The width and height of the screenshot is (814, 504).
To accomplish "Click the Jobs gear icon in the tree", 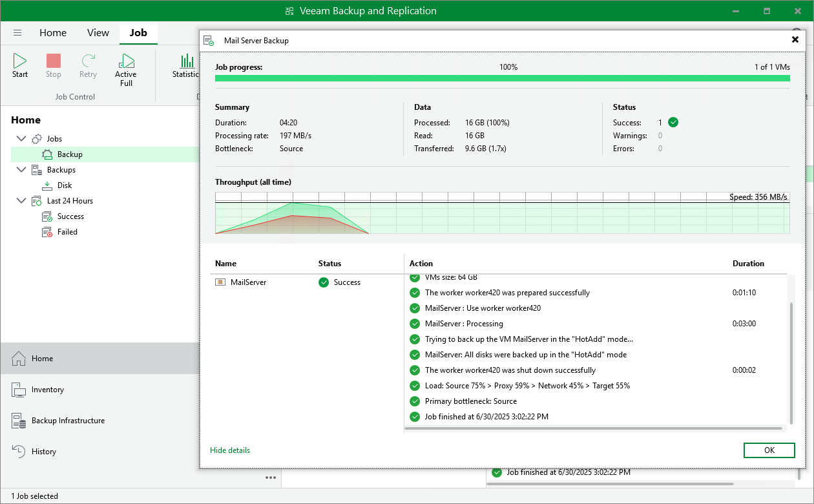I will (37, 139).
